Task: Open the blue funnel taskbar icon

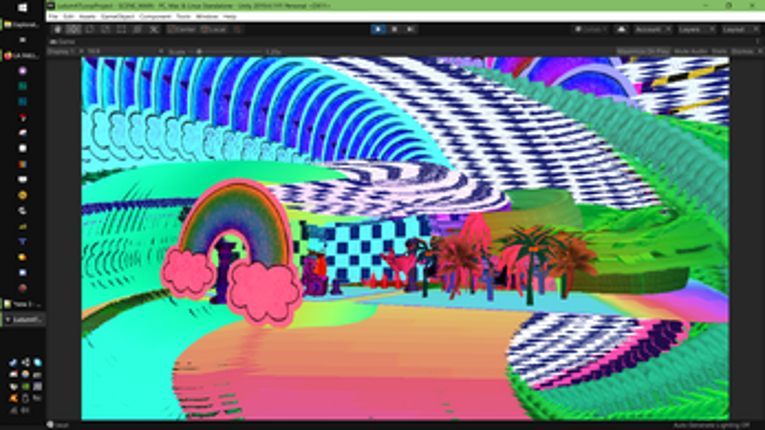Action: tap(22, 242)
